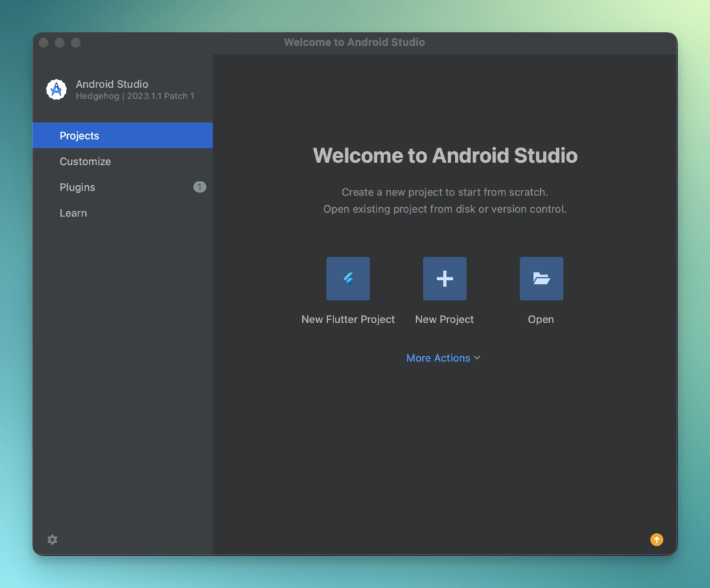Open the Plugins tab
Image resolution: width=710 pixels, height=588 pixels.
(x=123, y=187)
